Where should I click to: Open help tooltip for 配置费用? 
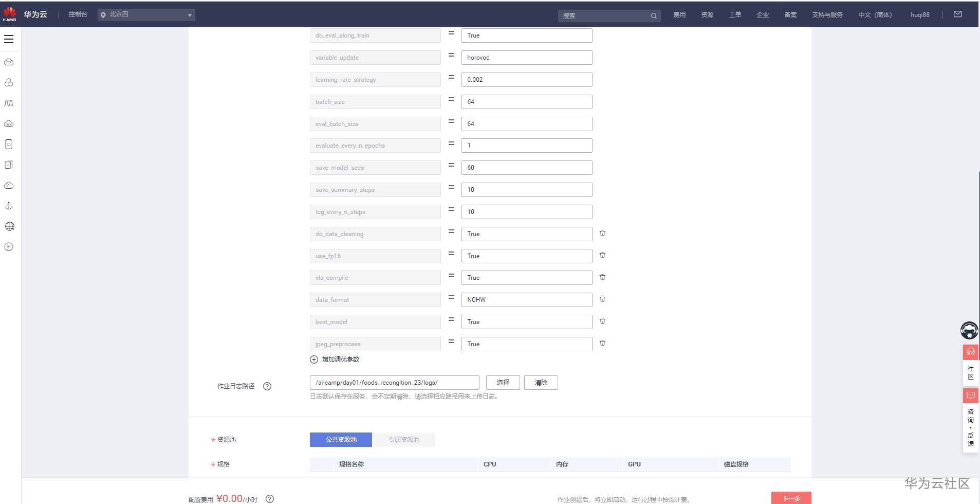pyautogui.click(x=270, y=499)
